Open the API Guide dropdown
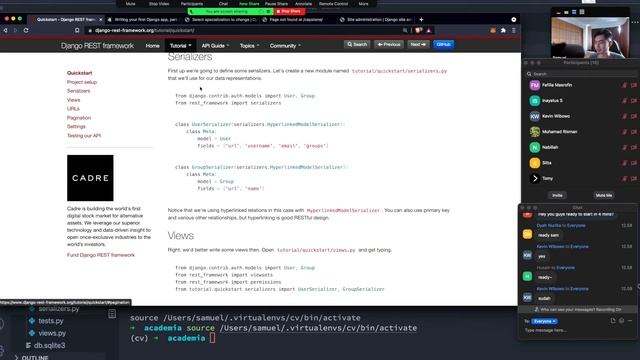This screenshot has width=640, height=360. (x=215, y=46)
